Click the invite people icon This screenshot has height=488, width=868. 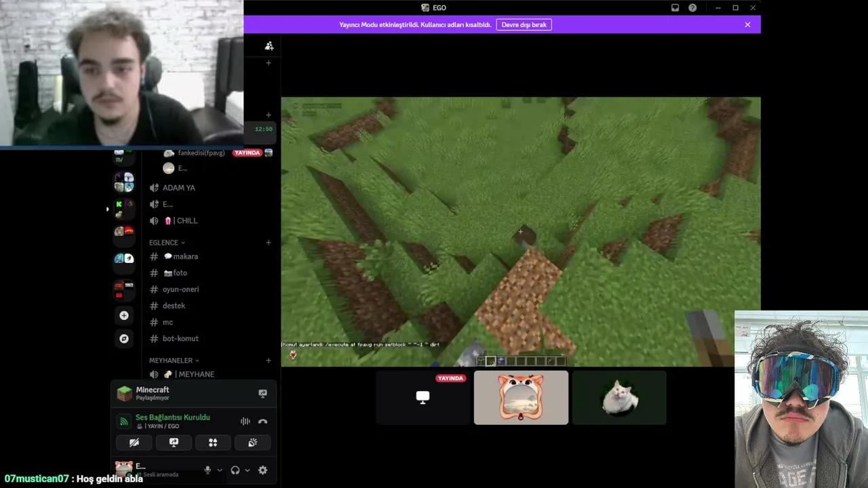pyautogui.click(x=269, y=46)
